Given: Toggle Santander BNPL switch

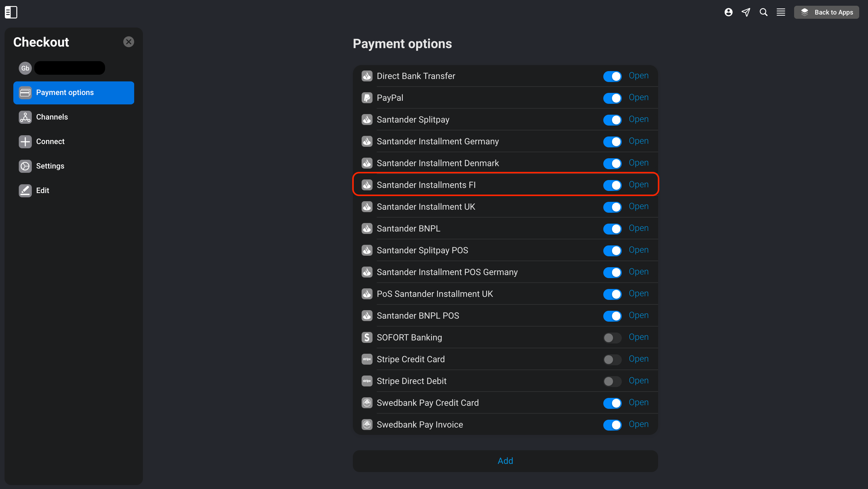Looking at the screenshot, I should point(612,229).
